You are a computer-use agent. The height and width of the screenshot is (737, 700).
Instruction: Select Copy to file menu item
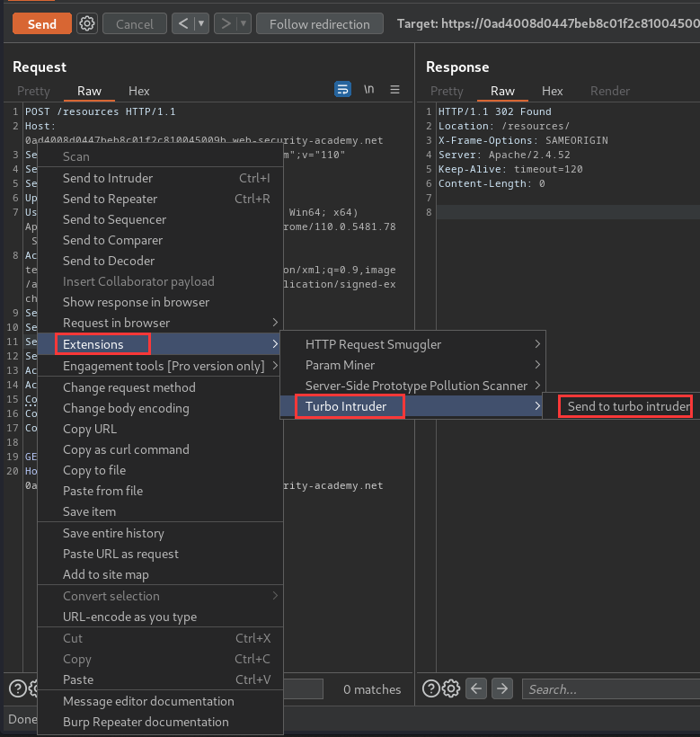click(x=160, y=470)
